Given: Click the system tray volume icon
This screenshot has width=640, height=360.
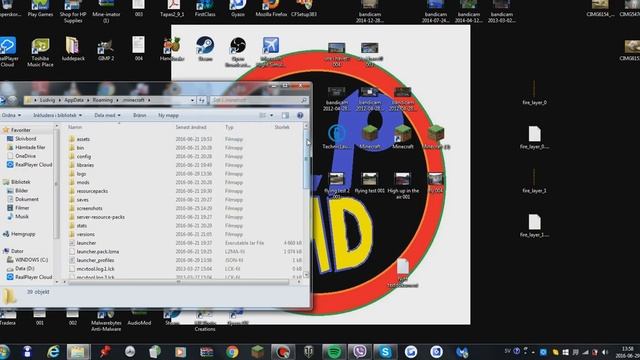Looking at the screenshot, I should [604, 352].
